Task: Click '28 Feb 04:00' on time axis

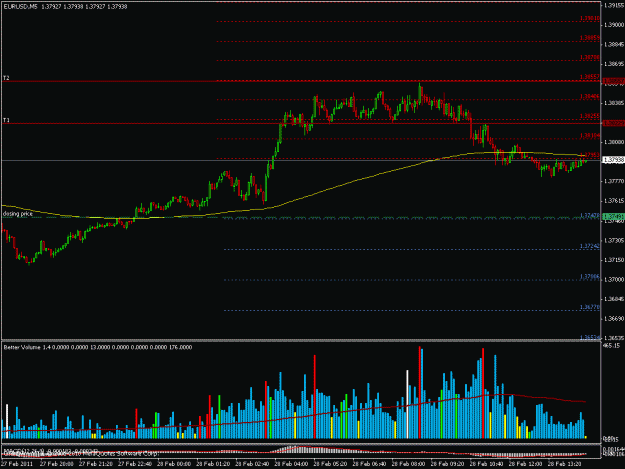Action: 291,464
